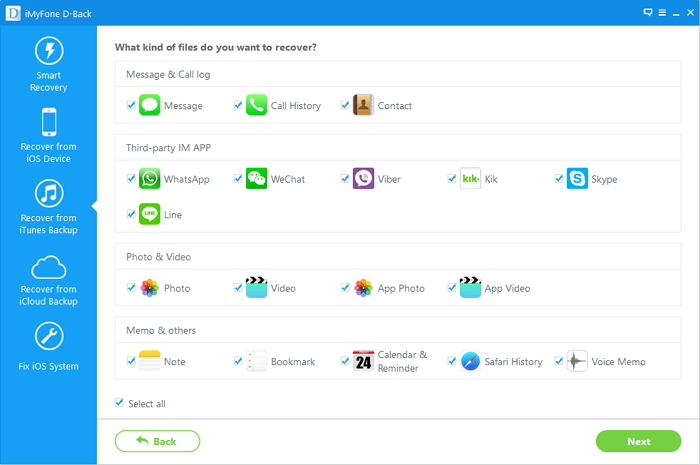Click the yellow Note icon
The width and height of the screenshot is (700, 465).
point(150,361)
